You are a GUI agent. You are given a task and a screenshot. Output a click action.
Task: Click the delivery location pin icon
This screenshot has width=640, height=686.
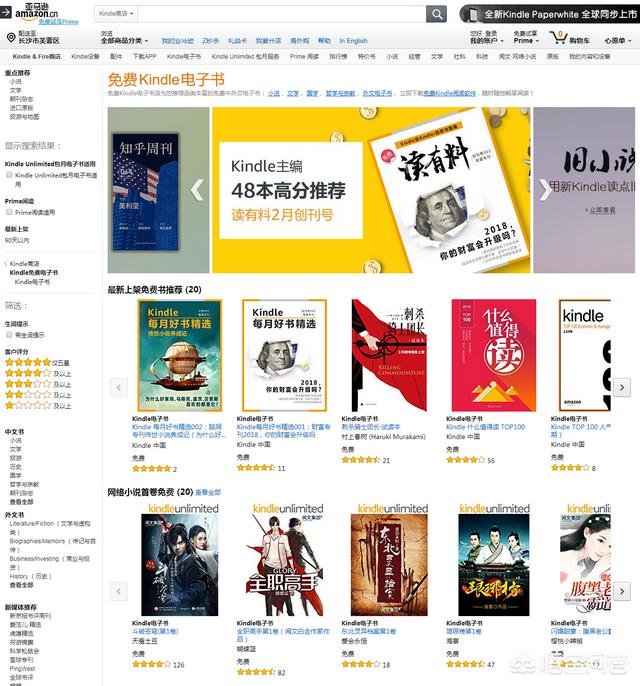point(11,38)
